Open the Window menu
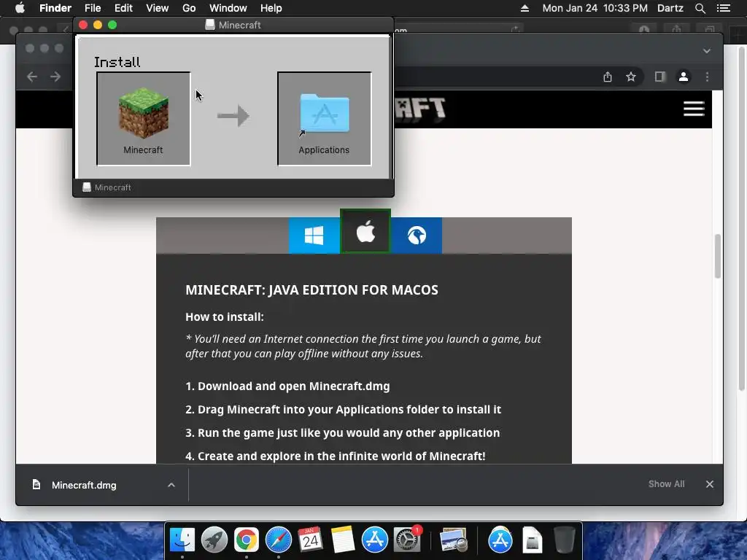Screen dimensions: 747x560 pos(228,8)
